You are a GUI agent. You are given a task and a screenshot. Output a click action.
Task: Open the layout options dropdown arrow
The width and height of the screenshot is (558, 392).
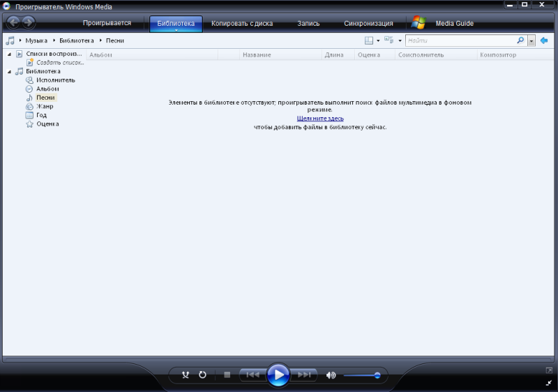378,40
